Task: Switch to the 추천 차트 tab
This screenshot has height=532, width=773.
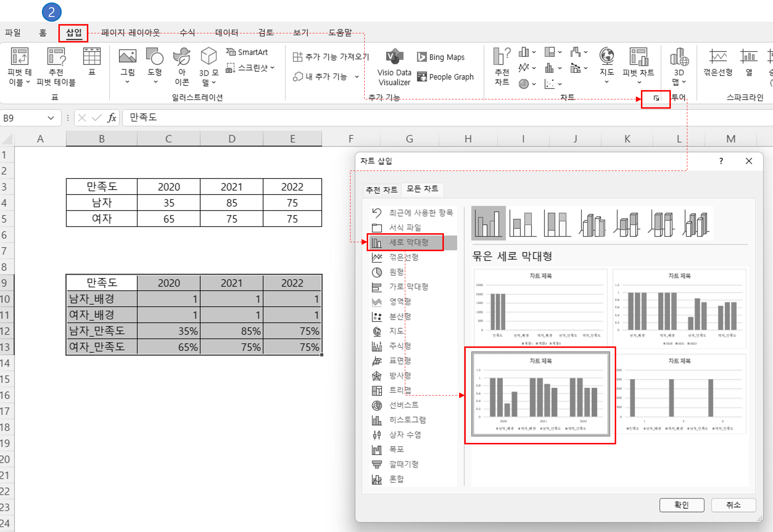Action: (382, 190)
